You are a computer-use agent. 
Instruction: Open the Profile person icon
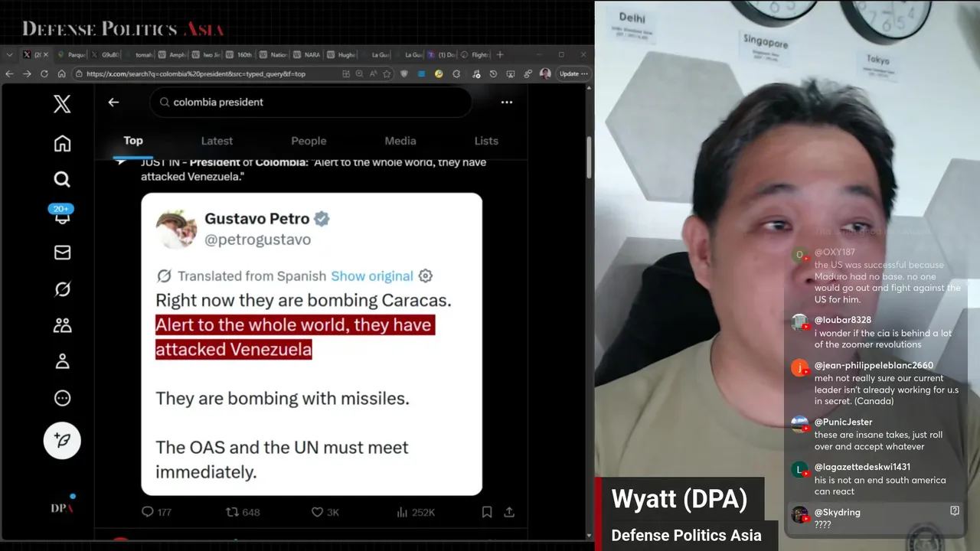coord(62,361)
